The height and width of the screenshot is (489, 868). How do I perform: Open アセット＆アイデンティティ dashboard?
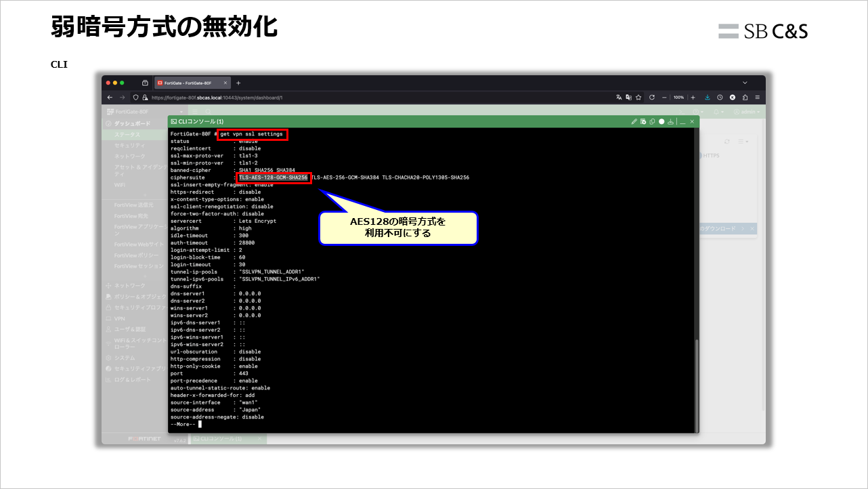(134, 170)
